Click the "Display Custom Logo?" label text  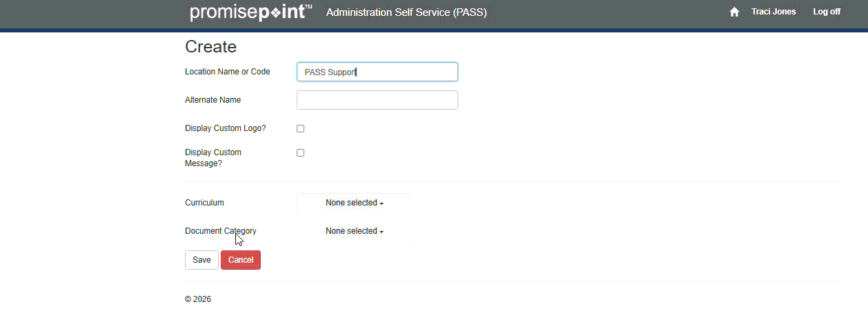pos(225,128)
